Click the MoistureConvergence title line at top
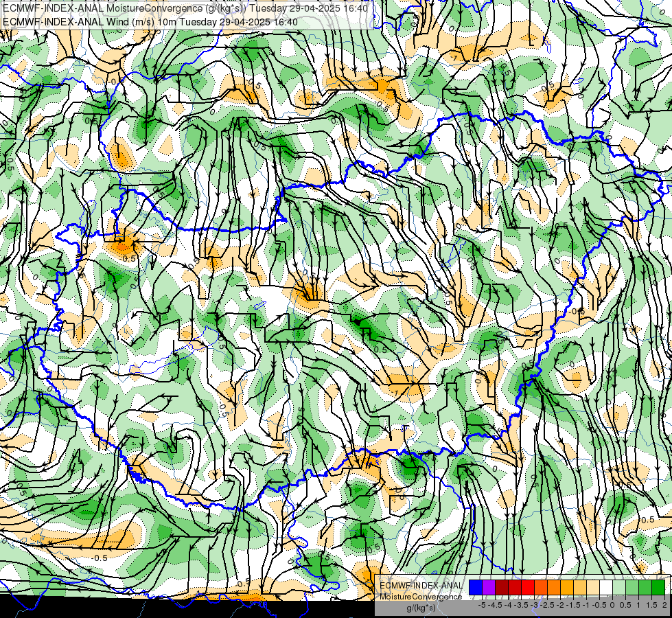The image size is (672, 618). pyautogui.click(x=185, y=8)
